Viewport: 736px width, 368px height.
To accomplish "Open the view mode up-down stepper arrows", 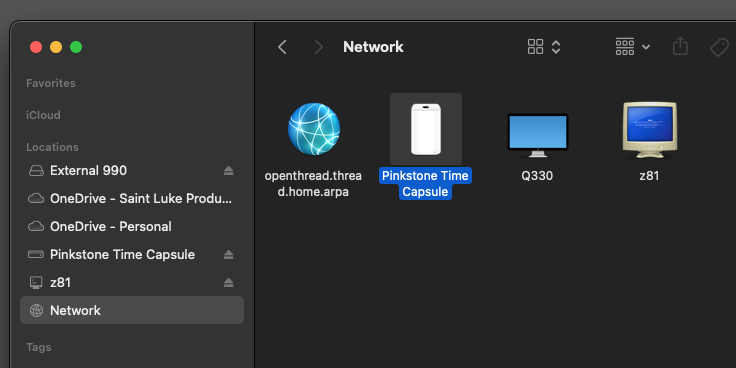I will point(556,46).
